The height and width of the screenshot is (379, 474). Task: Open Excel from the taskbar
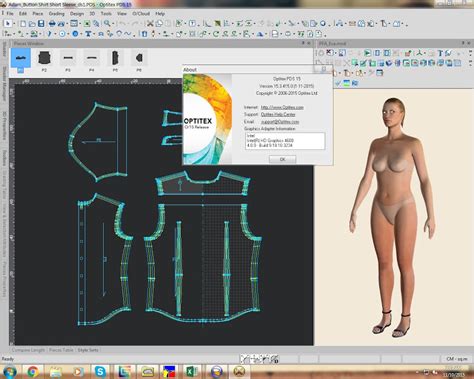(x=192, y=371)
